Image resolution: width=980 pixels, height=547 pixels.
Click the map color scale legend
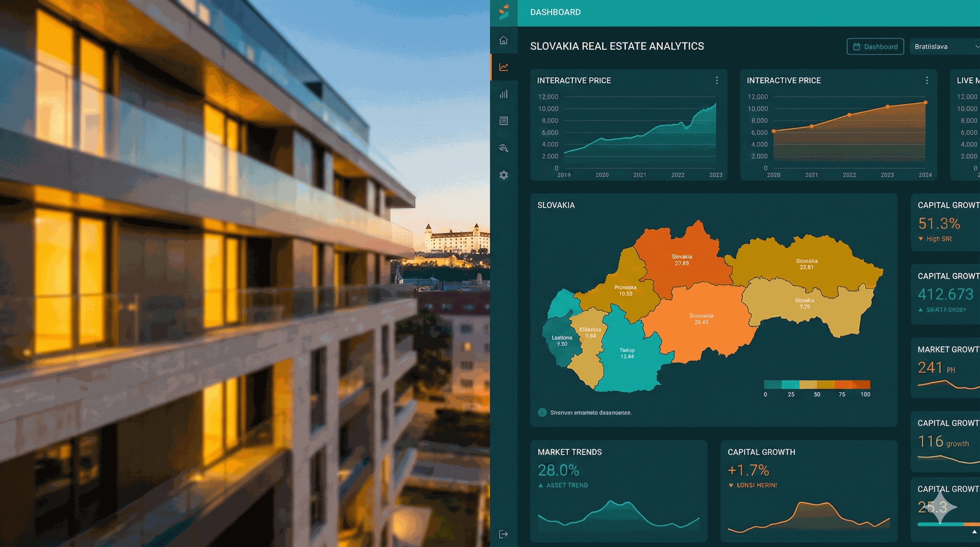pyautogui.click(x=817, y=384)
